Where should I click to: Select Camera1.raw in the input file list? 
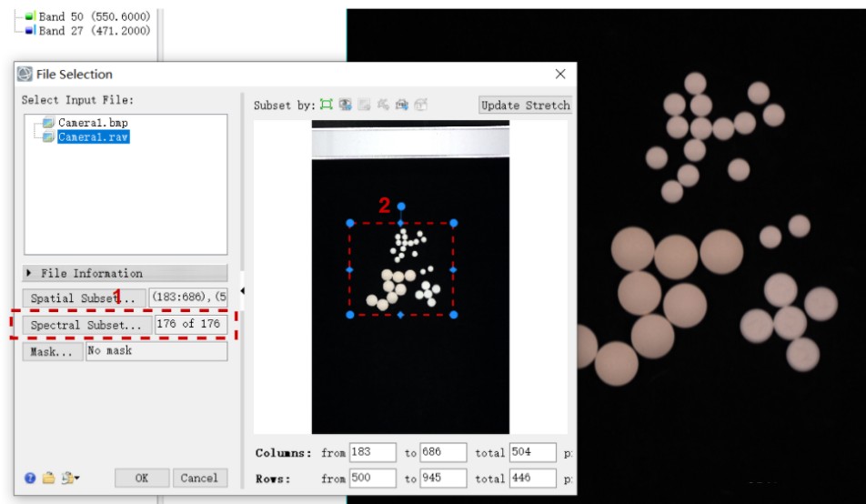pyautogui.click(x=94, y=136)
